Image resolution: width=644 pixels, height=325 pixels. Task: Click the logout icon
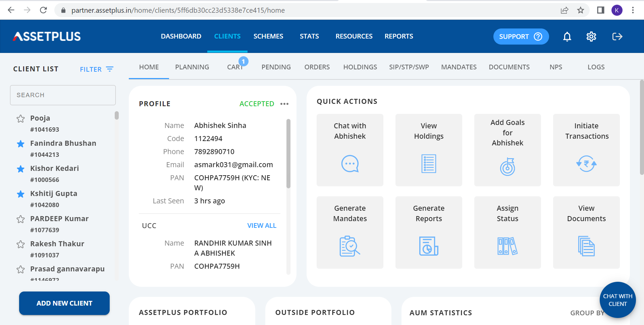tap(617, 37)
